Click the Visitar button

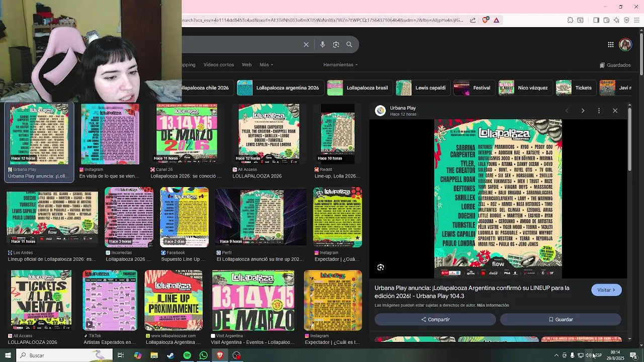[x=606, y=290]
